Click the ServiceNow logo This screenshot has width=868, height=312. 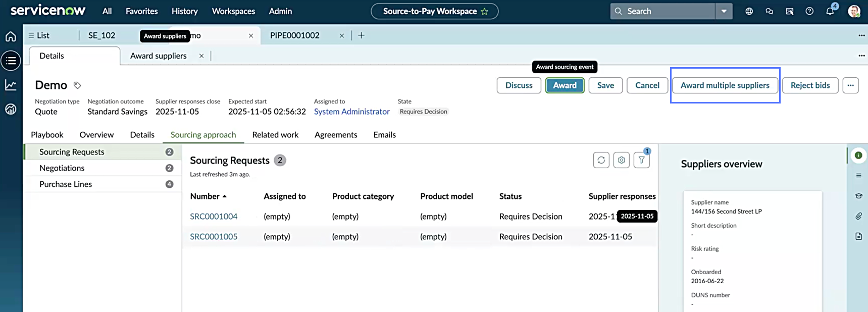coord(48,11)
